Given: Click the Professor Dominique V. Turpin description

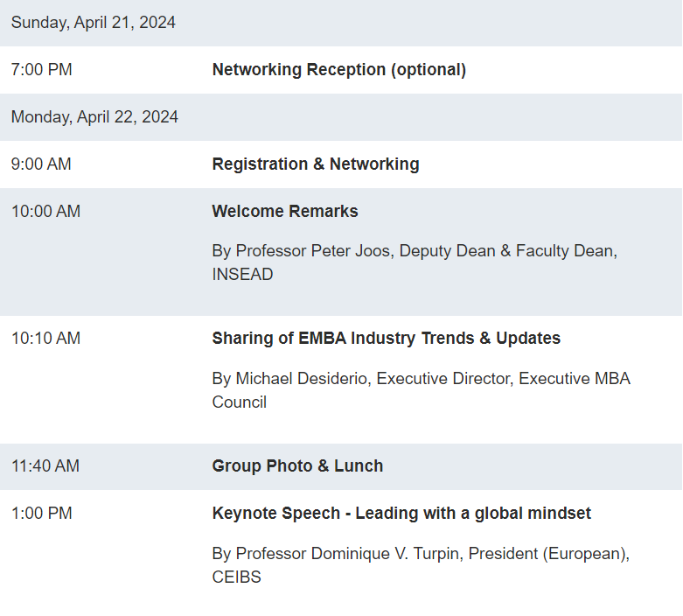Looking at the screenshot, I should (421, 565).
